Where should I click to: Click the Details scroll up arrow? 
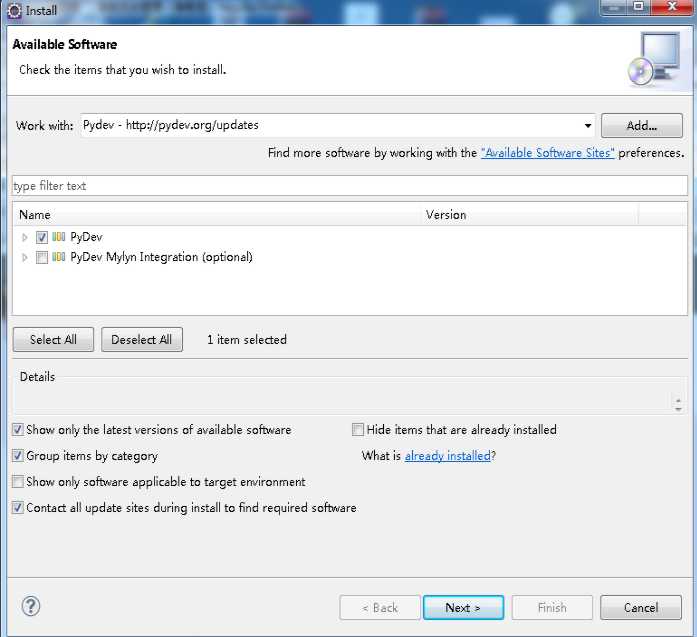[678, 400]
